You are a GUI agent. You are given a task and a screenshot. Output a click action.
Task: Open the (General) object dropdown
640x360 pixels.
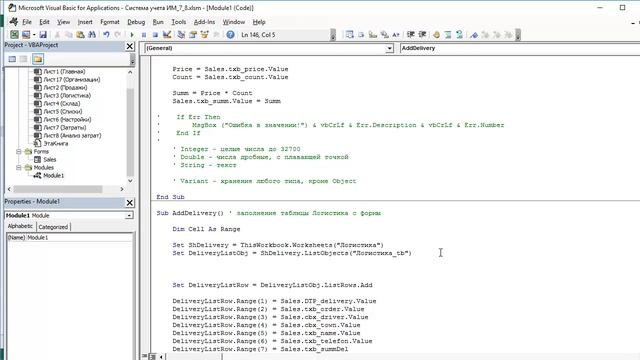pyautogui.click(x=389, y=48)
